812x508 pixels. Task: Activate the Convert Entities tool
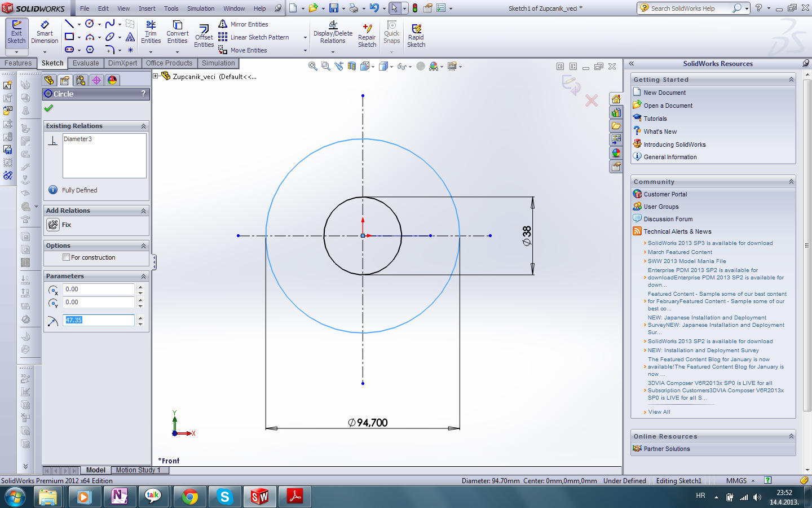click(177, 32)
